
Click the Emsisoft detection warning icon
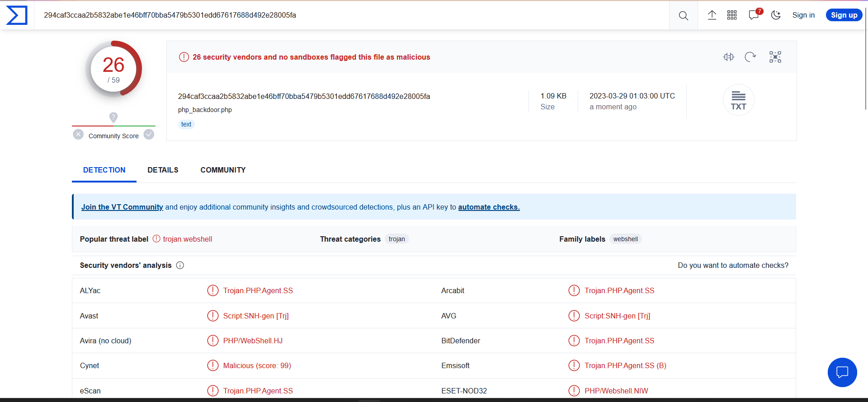(574, 365)
